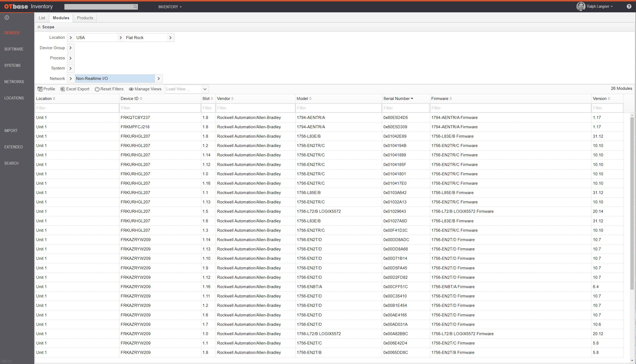This screenshot has height=364, width=636.
Task: Expand chevron after Non-Realtime I/O
Action: (159, 79)
